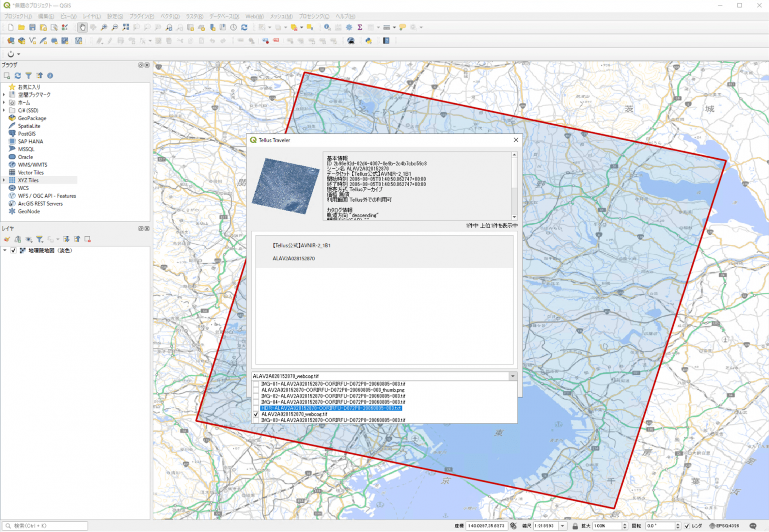Open the ラスタ(R) menu
769x532 pixels.
195,17
